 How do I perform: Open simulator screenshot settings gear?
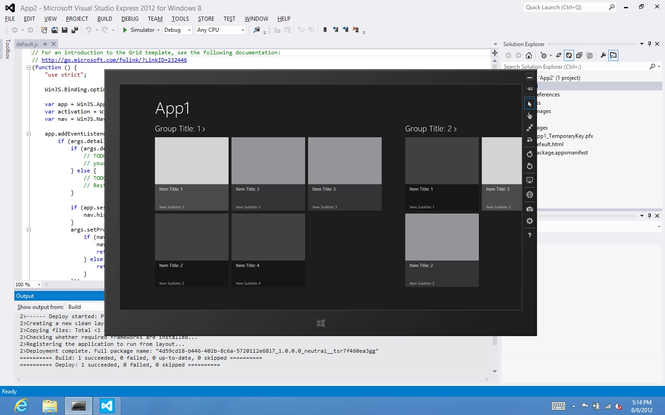(x=529, y=221)
